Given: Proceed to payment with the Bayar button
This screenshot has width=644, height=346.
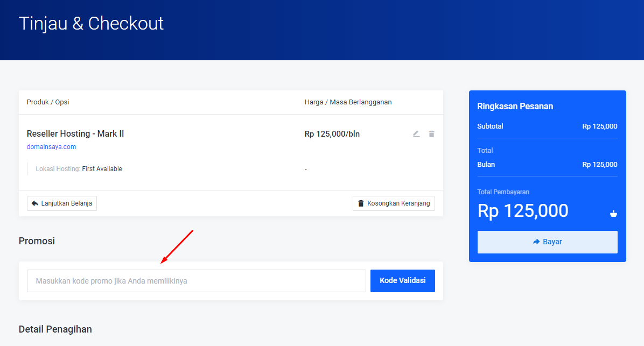Looking at the screenshot, I should pos(547,242).
